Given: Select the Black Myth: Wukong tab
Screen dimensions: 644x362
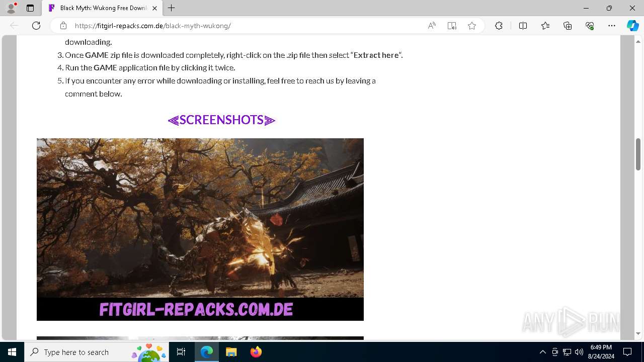Looking at the screenshot, I should tap(102, 8).
